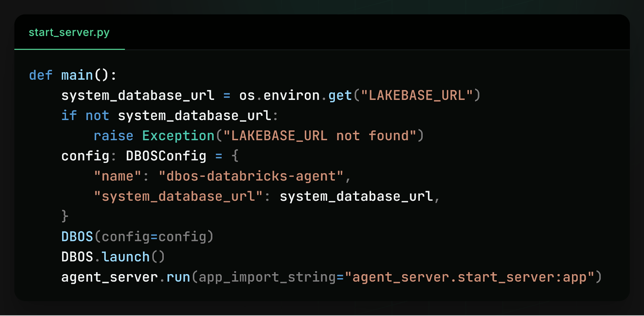The height and width of the screenshot is (316, 644).
Task: Click the "LAKEBASE_URL" string in os.environ.get
Action: tap(416, 96)
